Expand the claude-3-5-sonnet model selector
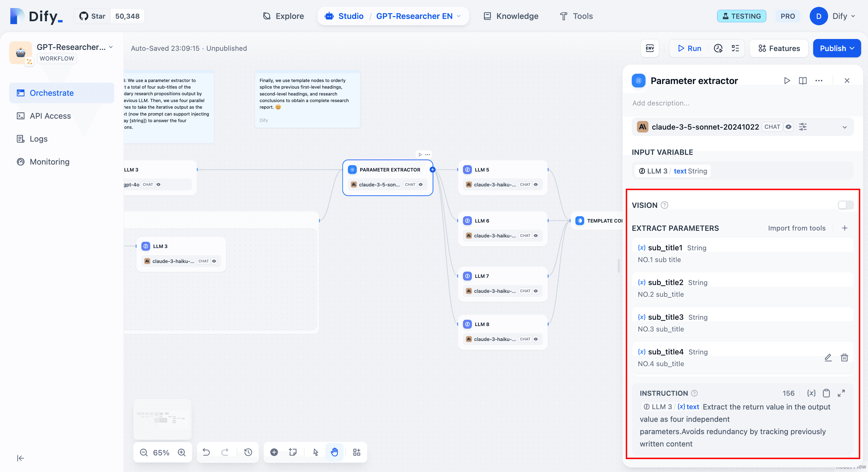Image resolution: width=868 pixels, height=472 pixels. click(x=844, y=127)
